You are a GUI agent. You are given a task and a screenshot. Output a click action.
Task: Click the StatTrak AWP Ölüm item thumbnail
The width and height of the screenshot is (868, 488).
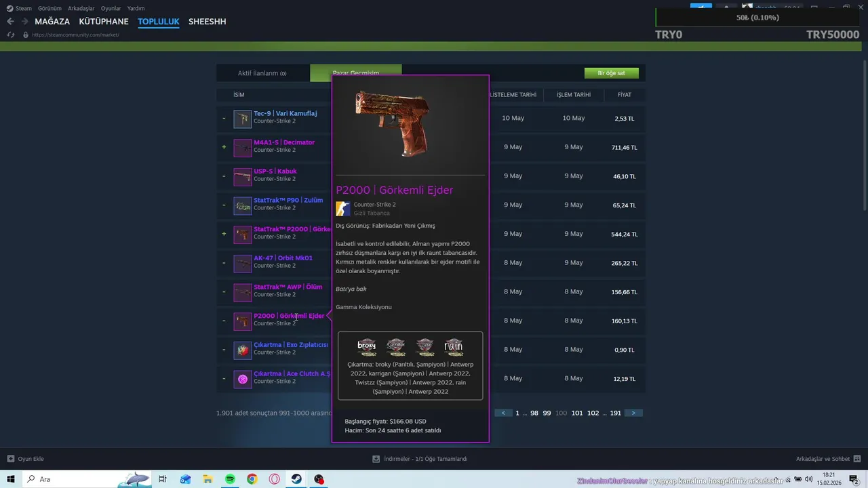pos(242,292)
